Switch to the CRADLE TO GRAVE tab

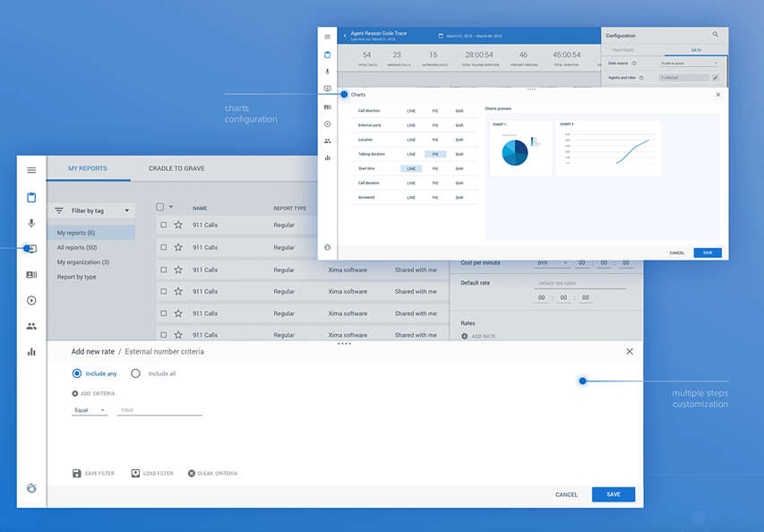click(x=176, y=168)
